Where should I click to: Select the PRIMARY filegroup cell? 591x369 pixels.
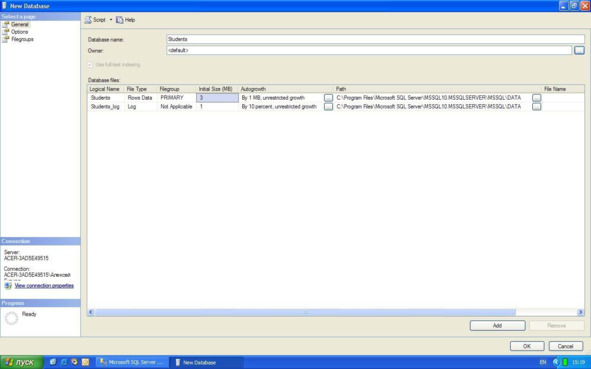[176, 98]
